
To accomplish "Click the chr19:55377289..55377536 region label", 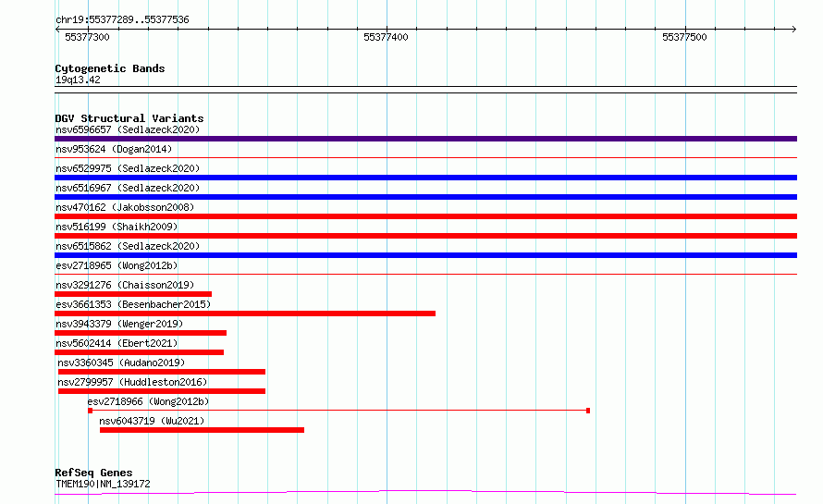I will [x=122, y=20].
